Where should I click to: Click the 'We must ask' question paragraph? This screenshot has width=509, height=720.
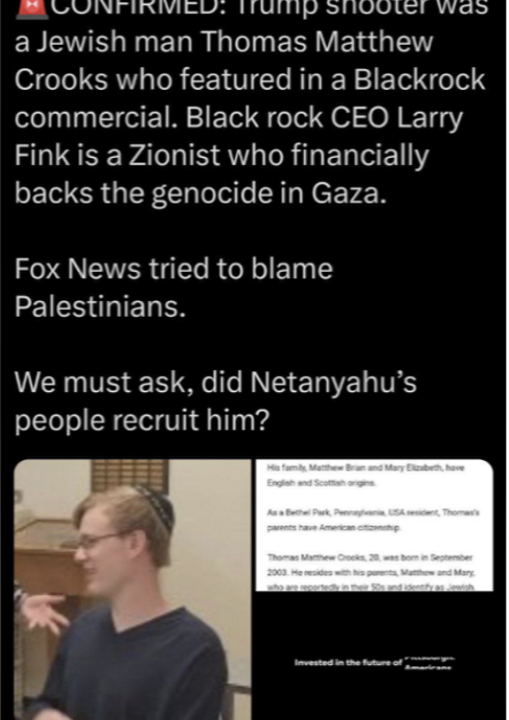[x=215, y=401]
